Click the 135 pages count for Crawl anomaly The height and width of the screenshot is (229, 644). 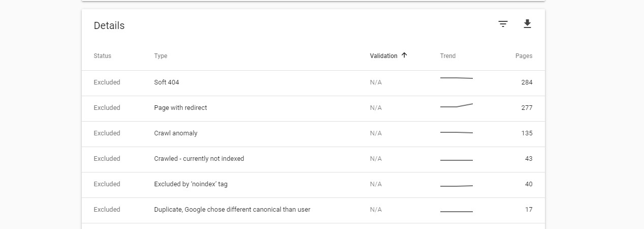tap(527, 133)
